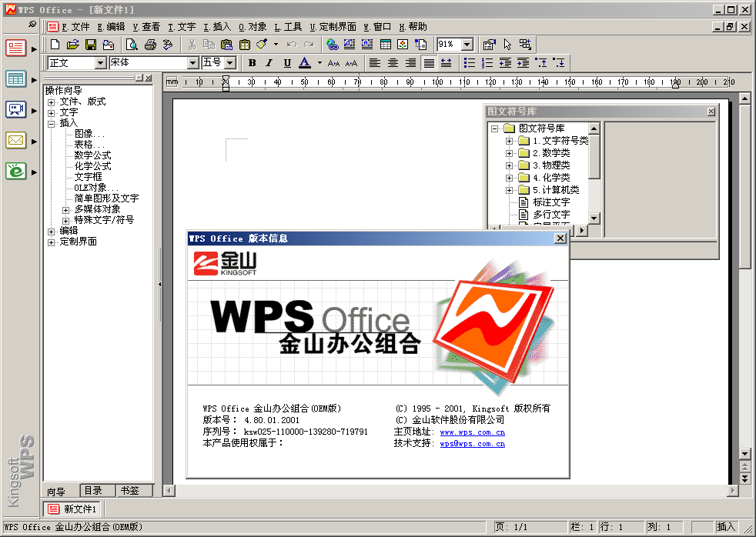Screen dimensions: 756x537
Task: Expand the 4. 化学类 folder in symbol library
Action: (509, 178)
